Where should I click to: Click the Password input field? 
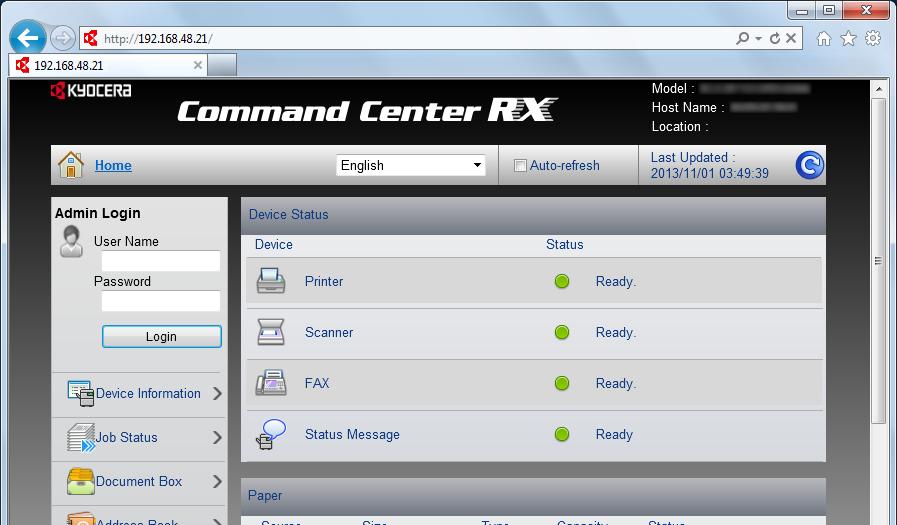(161, 301)
